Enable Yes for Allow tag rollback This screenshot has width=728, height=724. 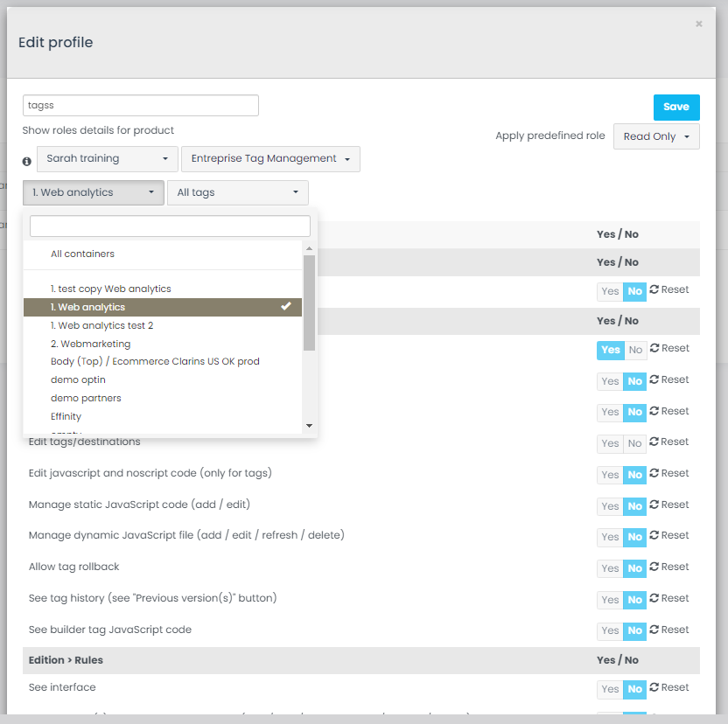[610, 568]
